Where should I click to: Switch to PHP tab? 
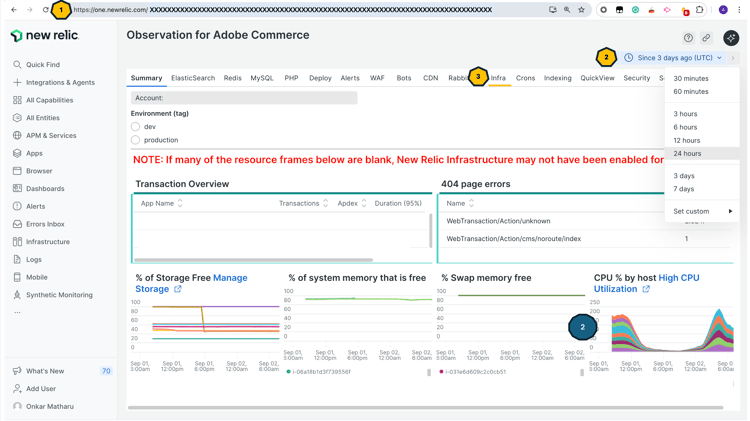pyautogui.click(x=291, y=78)
